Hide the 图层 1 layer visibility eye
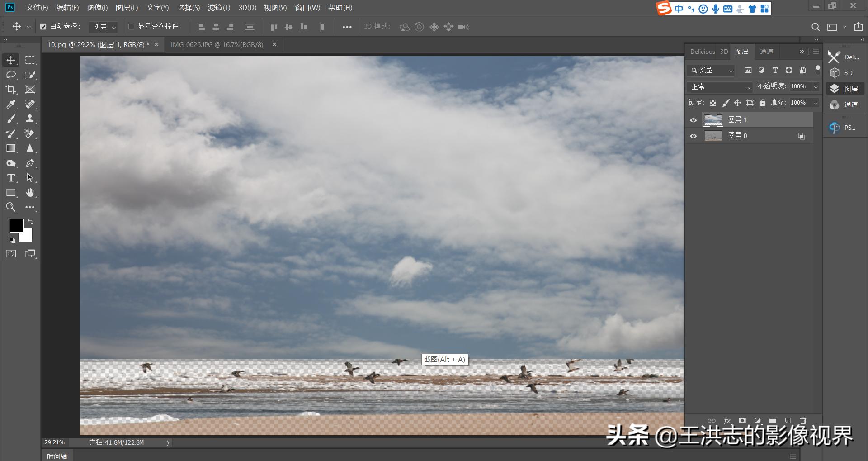This screenshot has height=461, width=868. coord(693,119)
